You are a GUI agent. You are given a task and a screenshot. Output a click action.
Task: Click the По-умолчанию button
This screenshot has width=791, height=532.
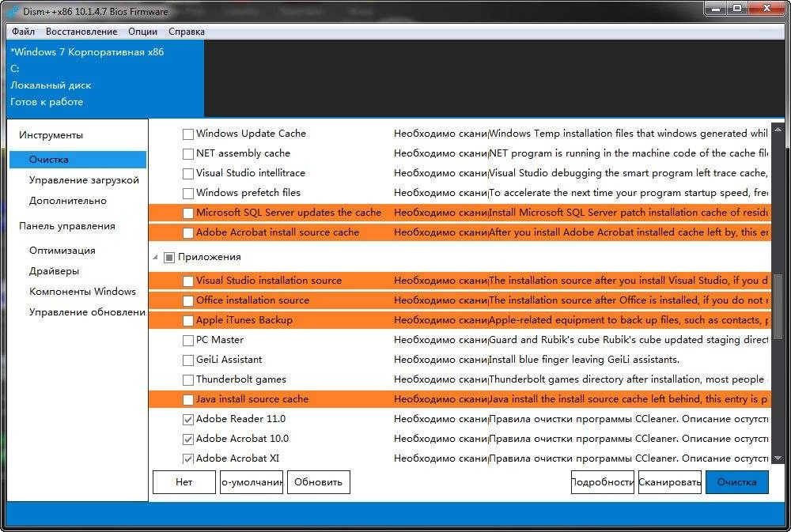tap(252, 482)
